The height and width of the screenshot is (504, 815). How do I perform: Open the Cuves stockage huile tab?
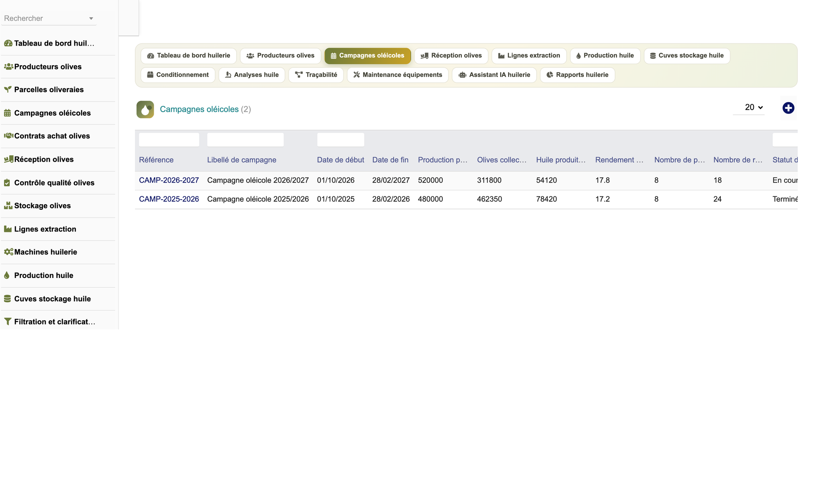tap(687, 56)
